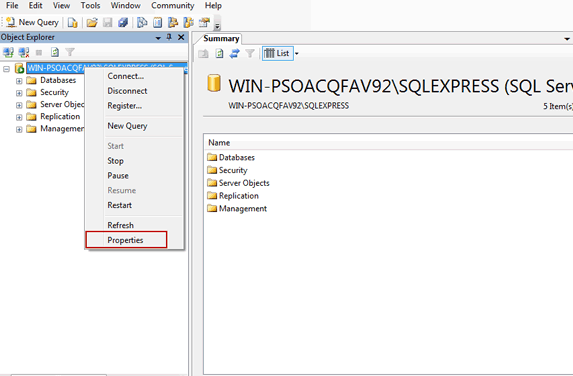Click the Name column header in Summary
This screenshot has height=376, width=573.
click(219, 143)
